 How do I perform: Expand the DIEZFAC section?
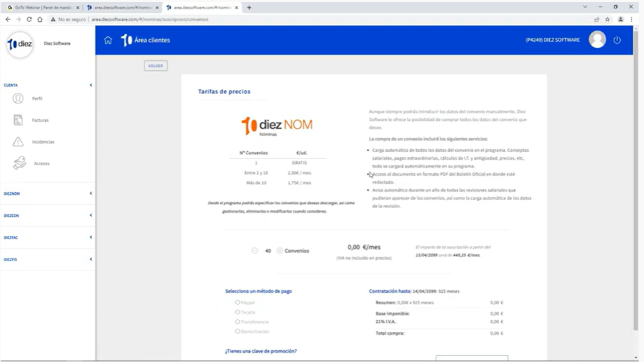pos(91,237)
